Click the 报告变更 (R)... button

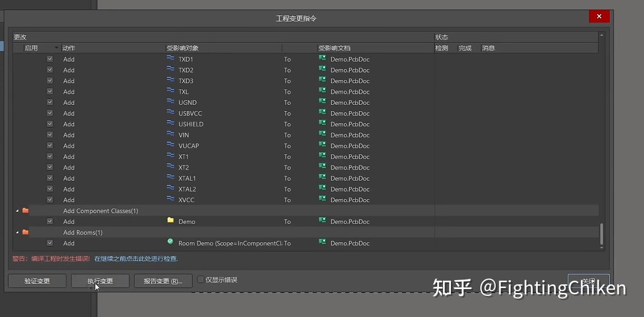point(163,281)
